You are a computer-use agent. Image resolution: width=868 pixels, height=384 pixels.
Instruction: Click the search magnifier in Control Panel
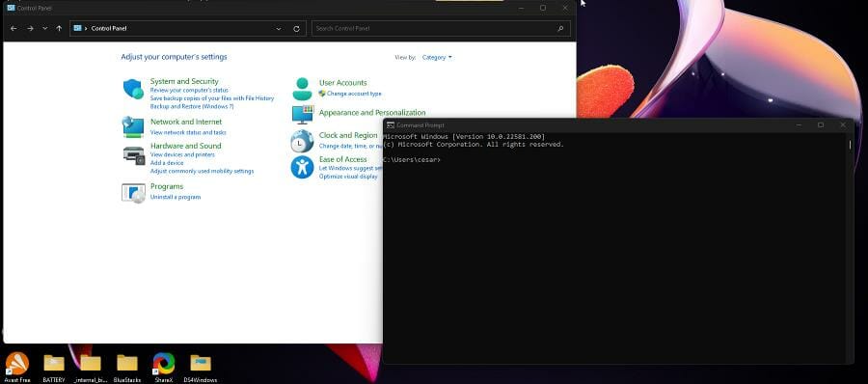[560, 28]
